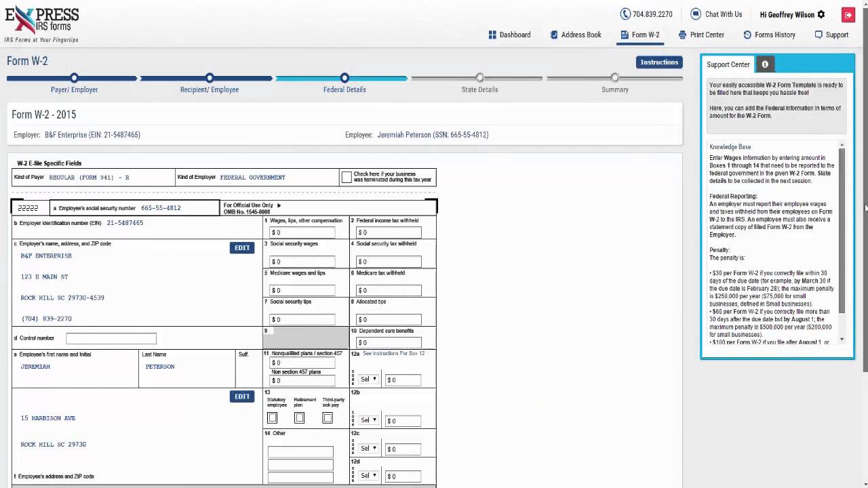Click the Knowledge Base scrollbar
Image resolution: width=868 pixels, height=488 pixels.
pyautogui.click(x=842, y=230)
